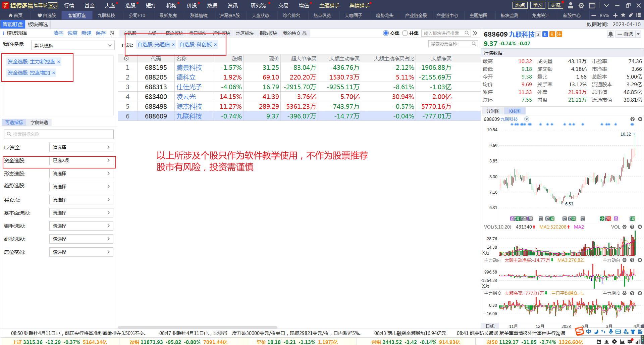Click the template copy icon beside 保存

tap(112, 33)
